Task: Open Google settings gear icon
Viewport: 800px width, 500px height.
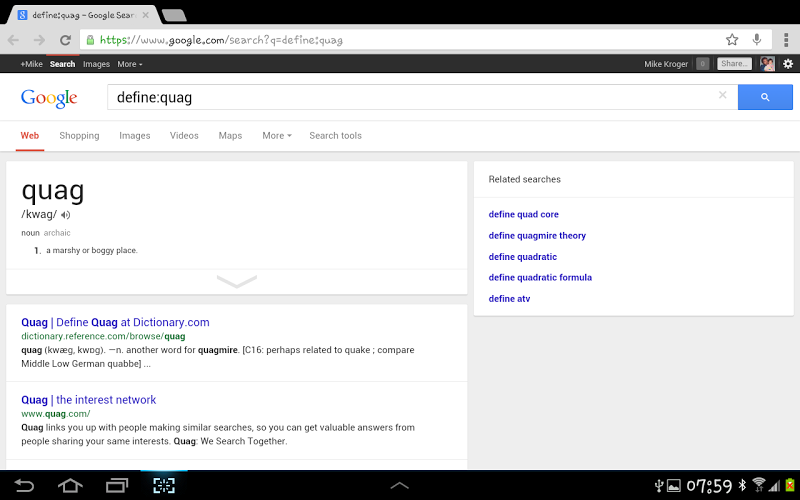Action: 788,64
